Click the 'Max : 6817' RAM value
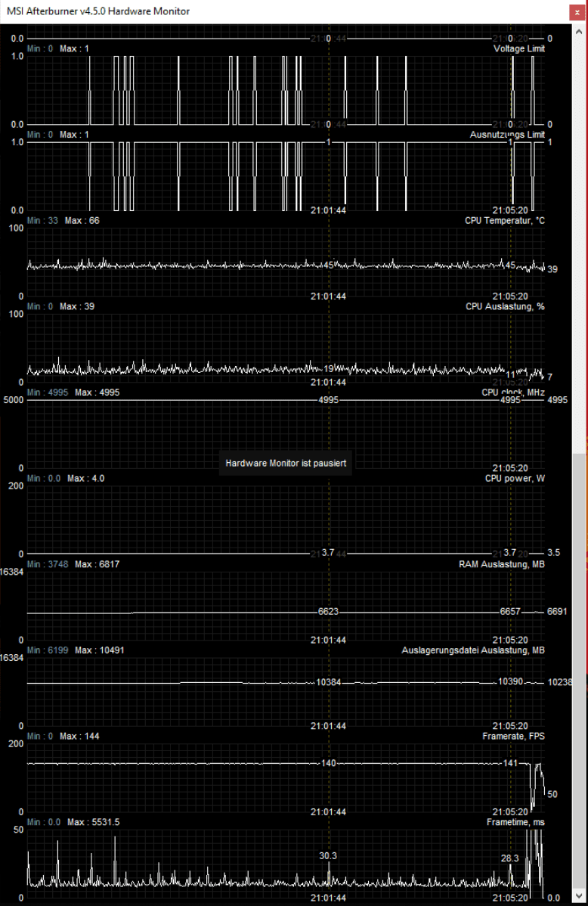This screenshot has height=906, width=588. [97, 564]
